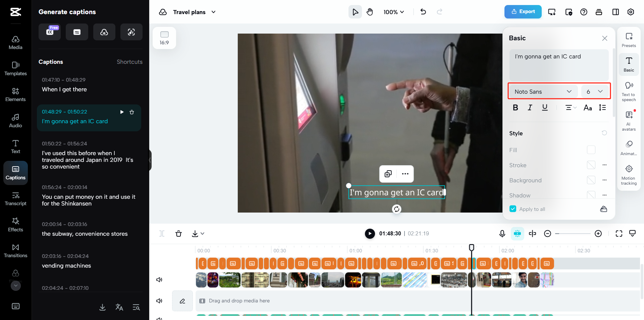Screen dimensions: 644x320
Task: Click the microphone record voiceover icon
Action: 502,234
